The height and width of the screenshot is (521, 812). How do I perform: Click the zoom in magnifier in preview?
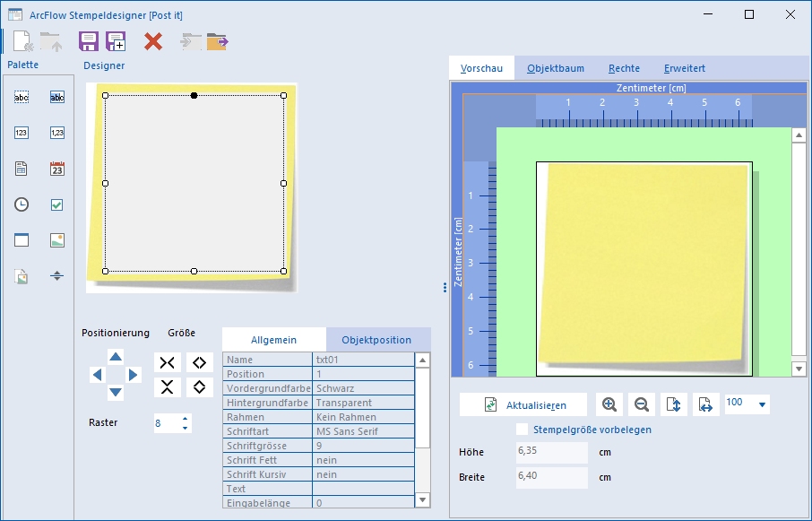click(x=609, y=404)
